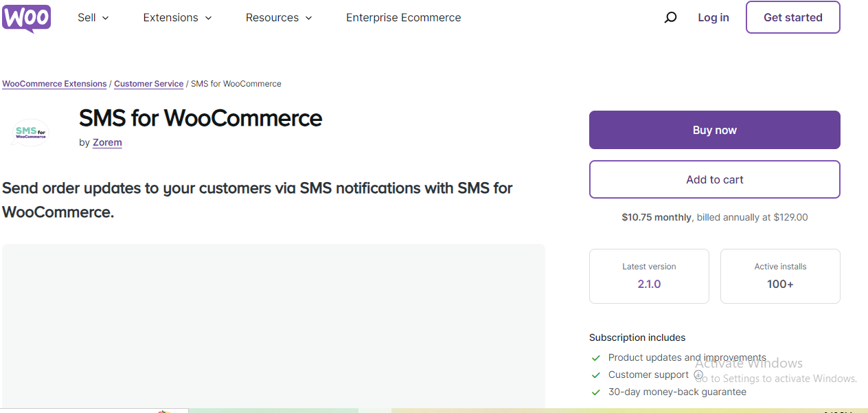Click checkmark beside Customer support
Screen dimensions: 868x413
click(596, 375)
